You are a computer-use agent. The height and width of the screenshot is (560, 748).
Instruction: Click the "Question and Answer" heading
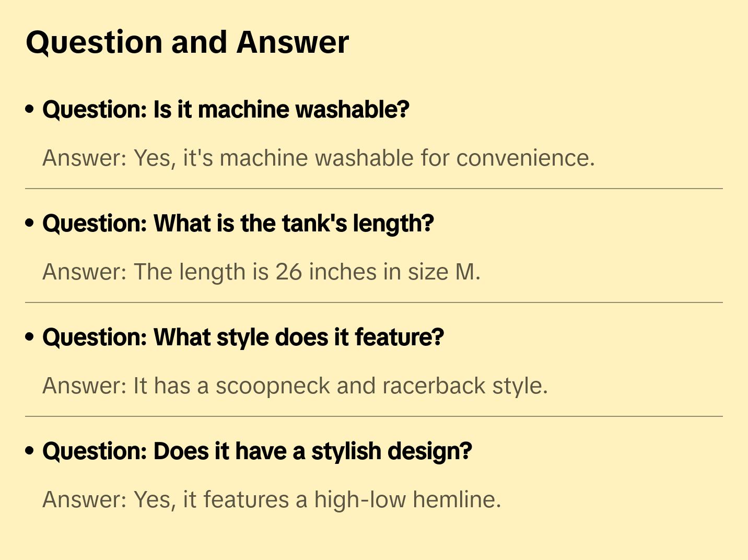(x=187, y=42)
